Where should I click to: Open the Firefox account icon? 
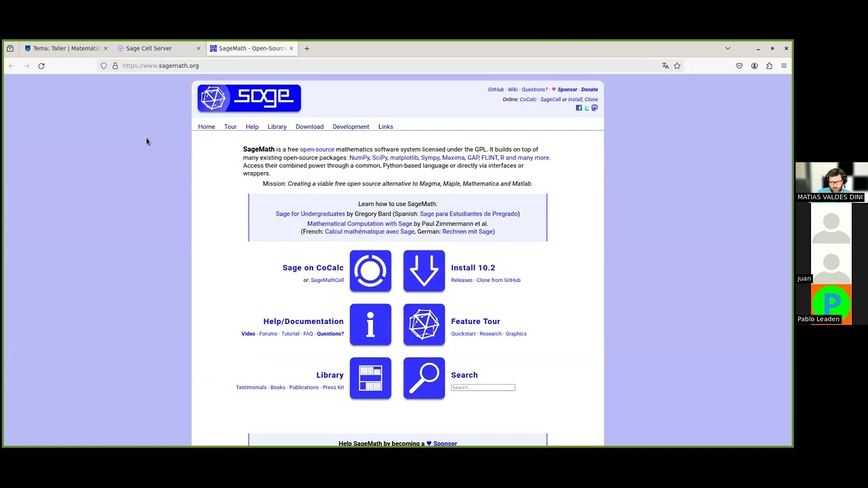tap(754, 66)
